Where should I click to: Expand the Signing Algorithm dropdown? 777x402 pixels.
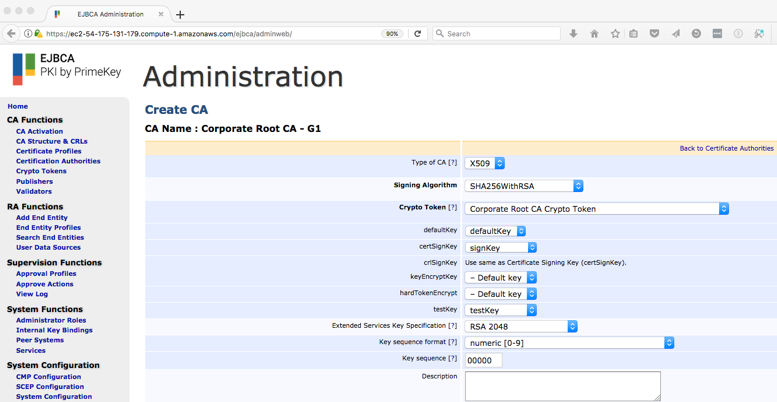524,186
